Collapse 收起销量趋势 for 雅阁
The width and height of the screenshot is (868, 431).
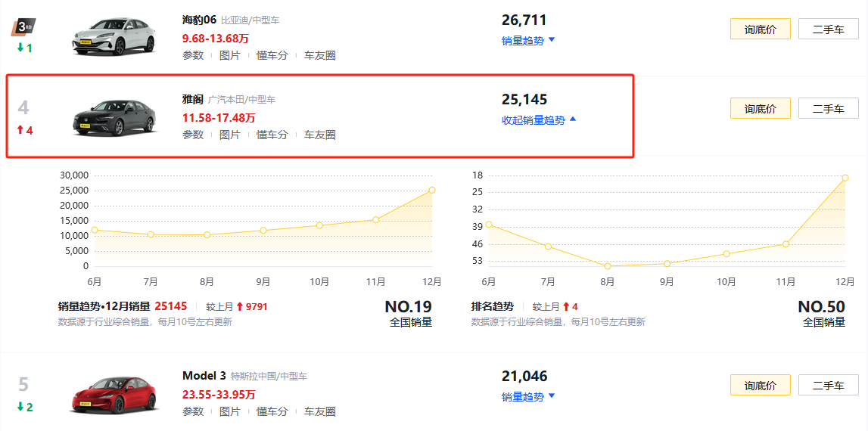pos(539,120)
